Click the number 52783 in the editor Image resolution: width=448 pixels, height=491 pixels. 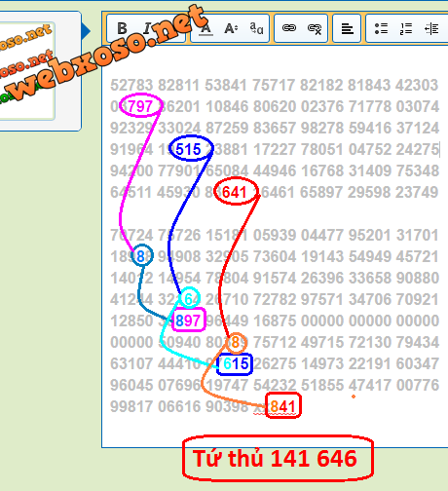click(131, 85)
